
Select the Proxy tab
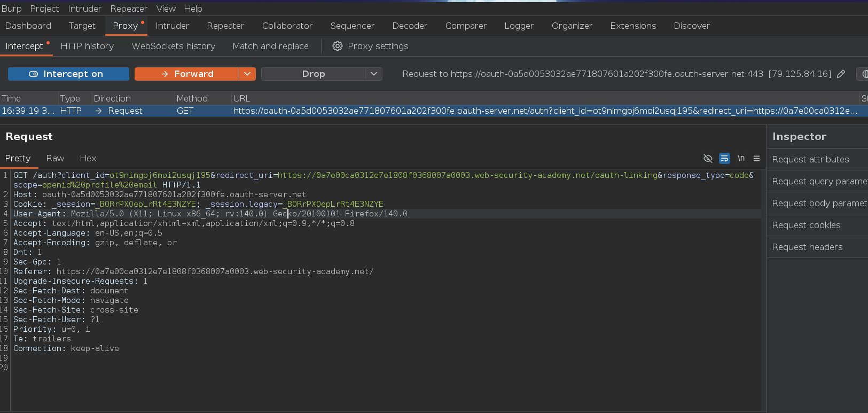(x=126, y=26)
